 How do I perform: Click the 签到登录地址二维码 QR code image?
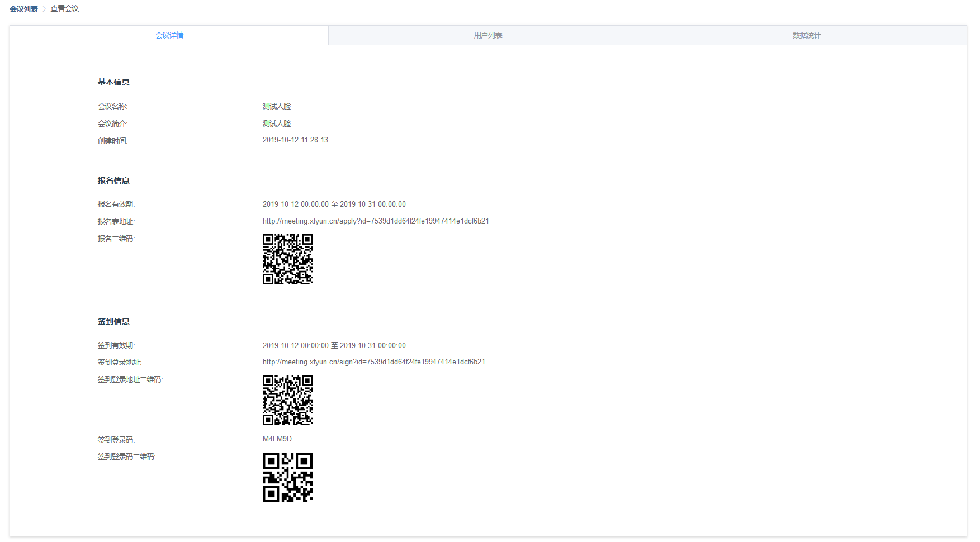point(287,400)
